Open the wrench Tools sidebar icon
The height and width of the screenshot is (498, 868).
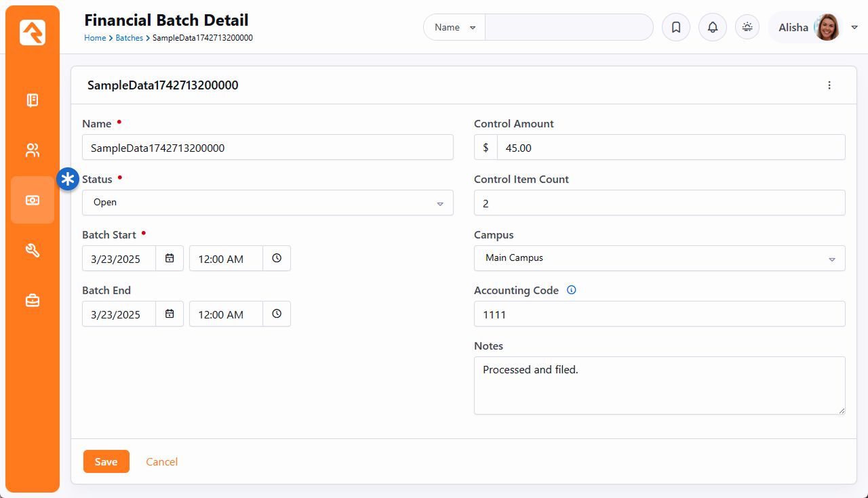pos(33,251)
